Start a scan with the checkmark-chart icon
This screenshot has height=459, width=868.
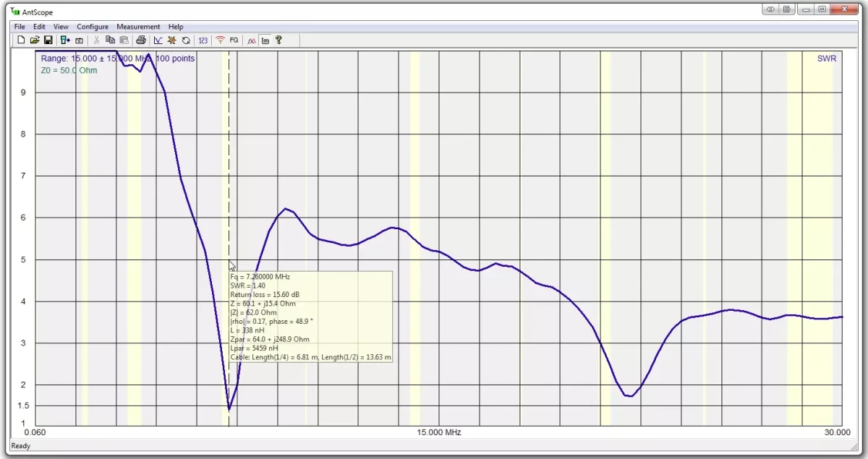point(158,40)
